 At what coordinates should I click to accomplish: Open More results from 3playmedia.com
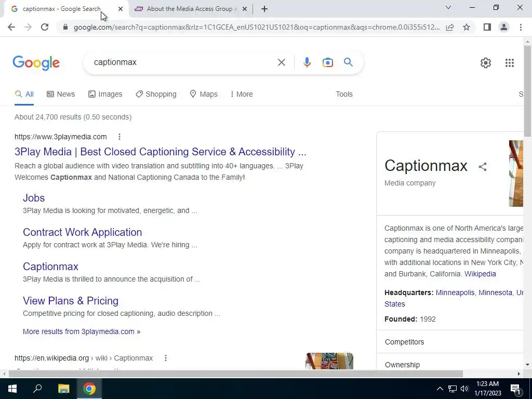point(82,331)
